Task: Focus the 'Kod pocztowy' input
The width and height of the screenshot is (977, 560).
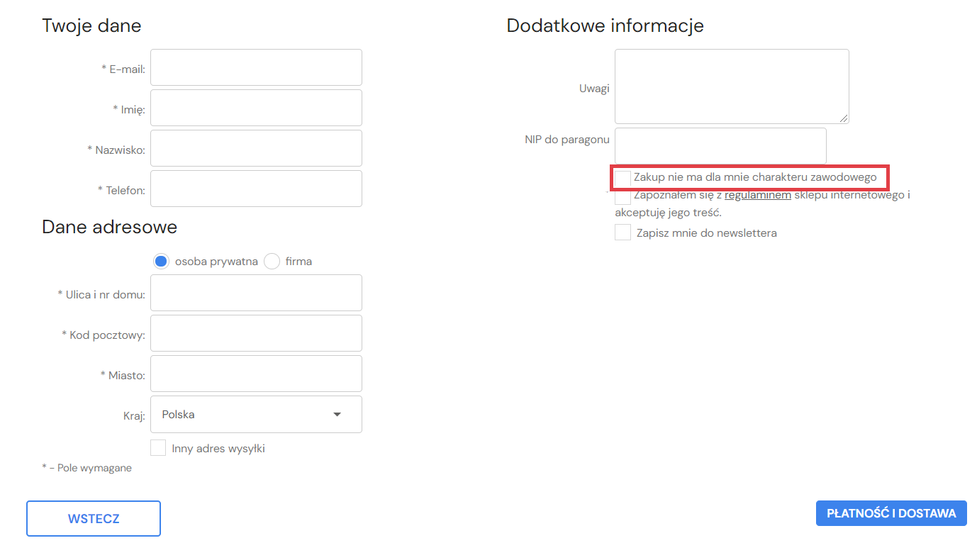Action: pos(256,333)
